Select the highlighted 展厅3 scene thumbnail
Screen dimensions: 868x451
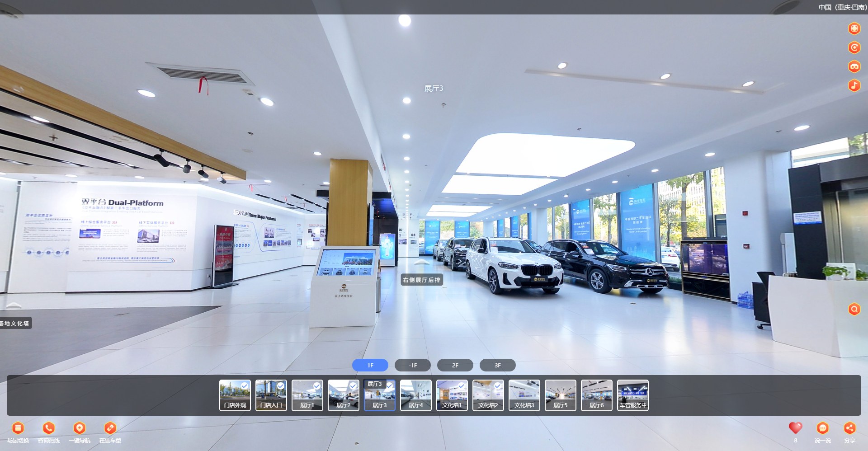click(380, 395)
